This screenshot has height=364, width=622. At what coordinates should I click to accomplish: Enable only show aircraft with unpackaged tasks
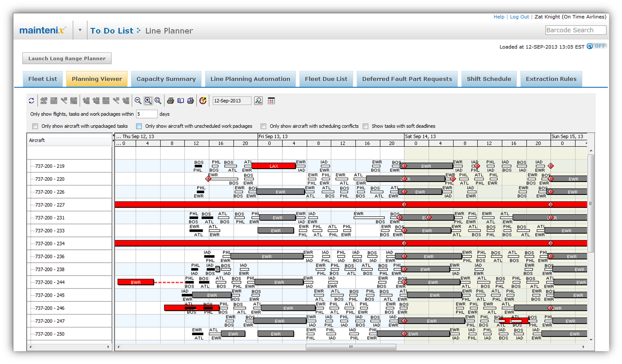(x=35, y=126)
